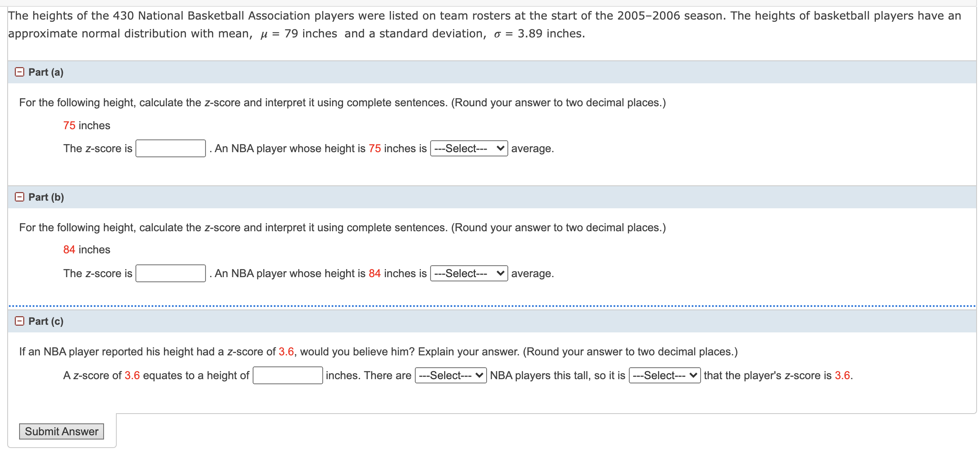Open the dropdown before 'NBA players this tall'
980x451 pixels.
(450, 375)
